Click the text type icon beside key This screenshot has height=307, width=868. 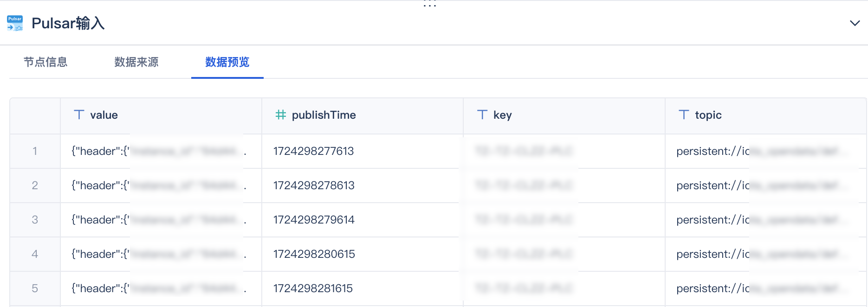pos(482,115)
